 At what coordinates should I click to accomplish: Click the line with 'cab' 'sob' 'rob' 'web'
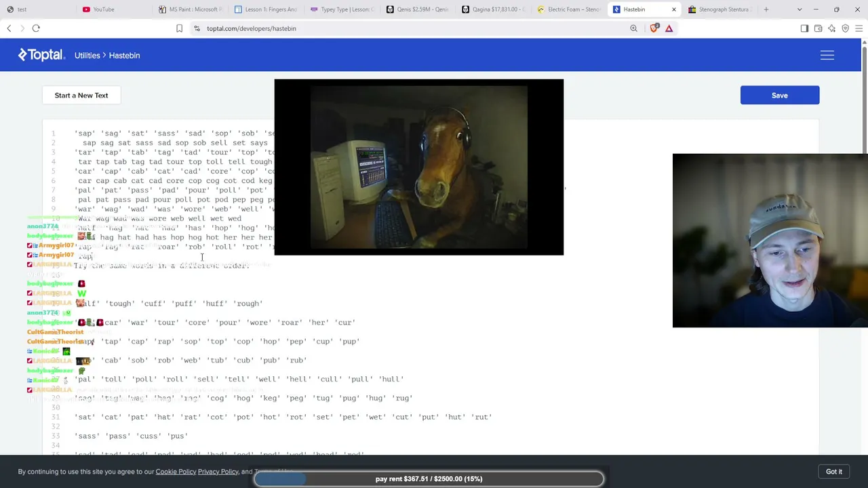[191, 360]
